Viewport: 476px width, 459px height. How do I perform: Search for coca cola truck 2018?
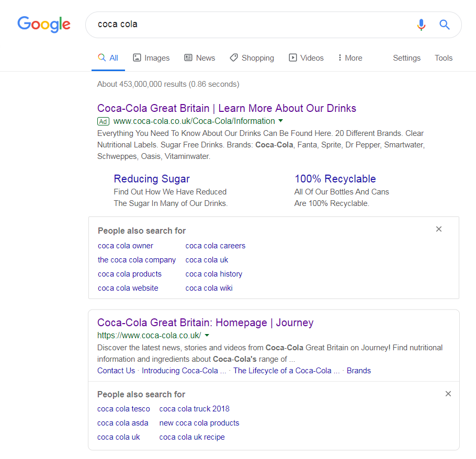[194, 409]
